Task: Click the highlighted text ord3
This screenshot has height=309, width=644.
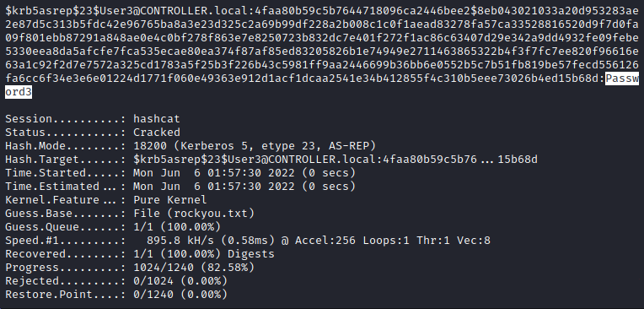Action: click(x=19, y=93)
